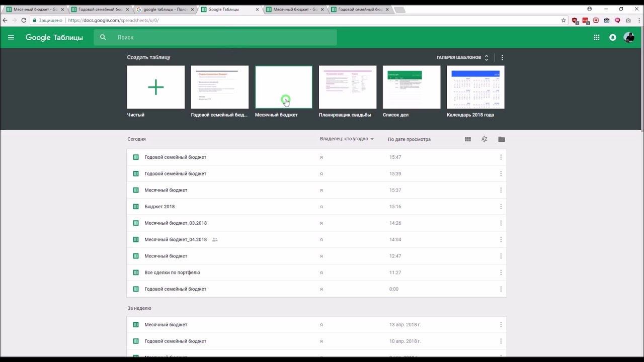Viewport: 644px width, 362px height.
Task: Click the Поиск search field
Action: tap(221, 37)
